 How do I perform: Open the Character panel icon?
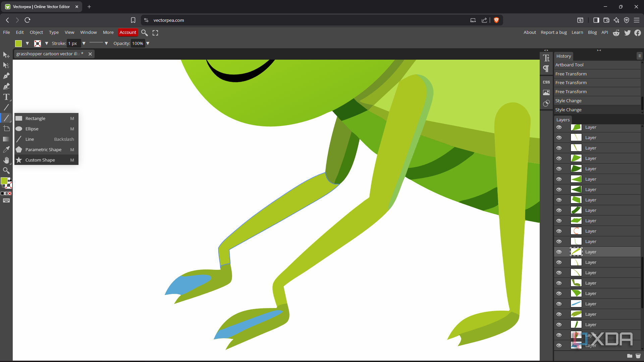546,58
